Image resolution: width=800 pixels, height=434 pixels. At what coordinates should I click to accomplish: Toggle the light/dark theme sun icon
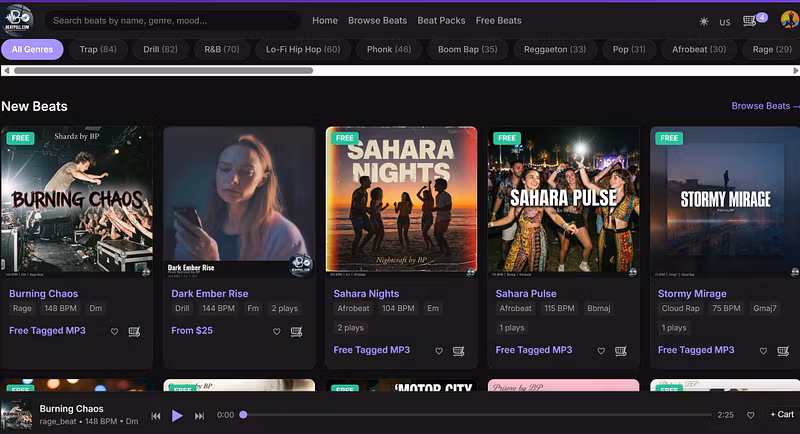tap(704, 21)
